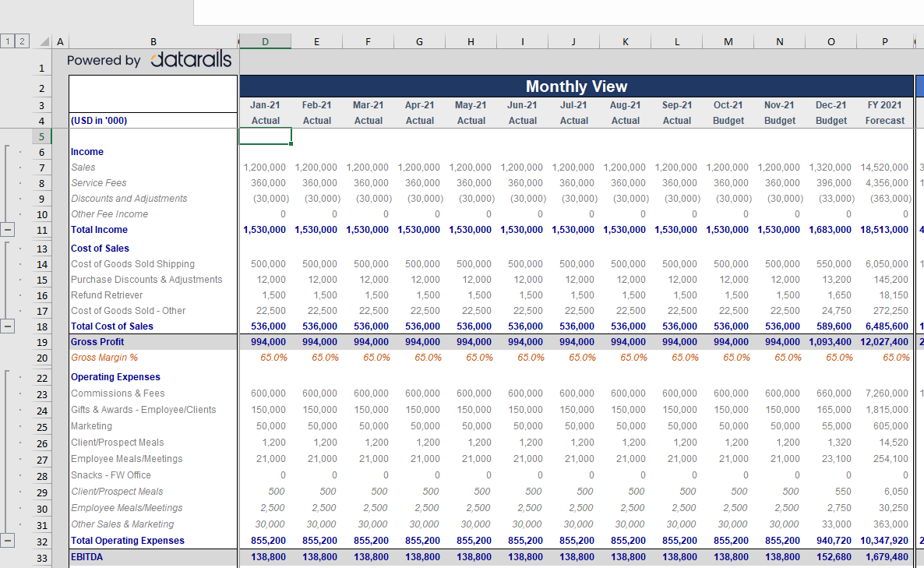The height and width of the screenshot is (568, 924).
Task: Select row 33 header
Action: pyautogui.click(x=42, y=557)
